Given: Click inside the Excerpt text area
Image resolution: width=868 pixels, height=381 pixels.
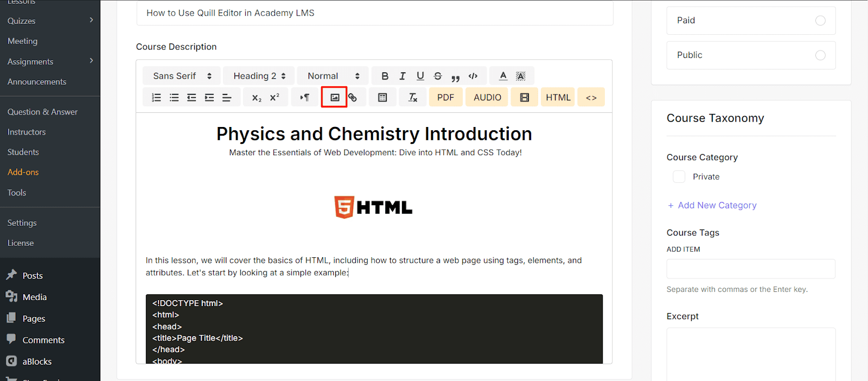Looking at the screenshot, I should (x=751, y=354).
